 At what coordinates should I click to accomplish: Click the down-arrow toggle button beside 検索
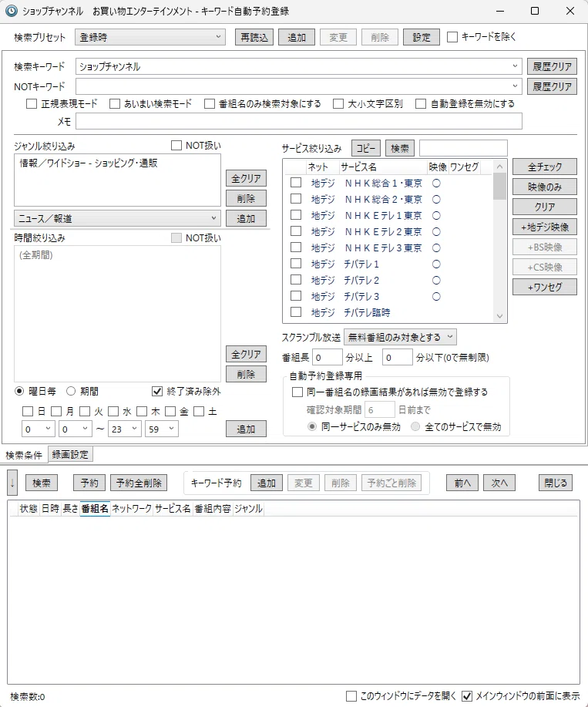click(12, 483)
